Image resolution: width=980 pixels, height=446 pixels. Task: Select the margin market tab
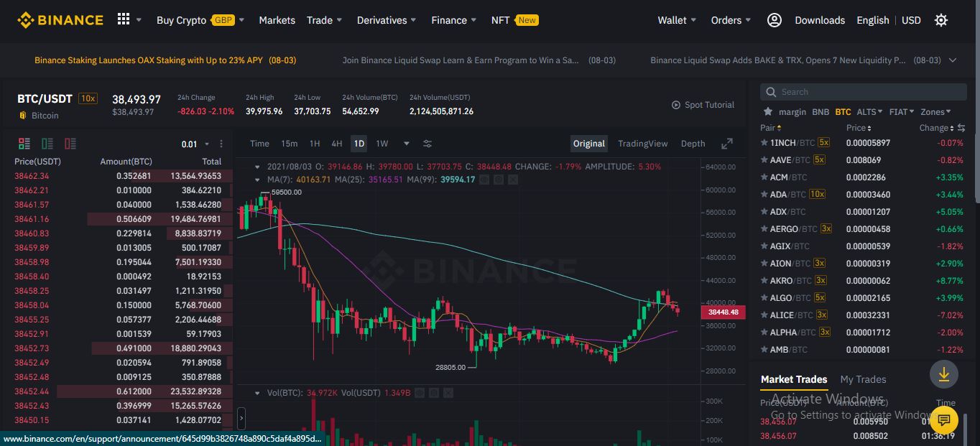point(792,112)
